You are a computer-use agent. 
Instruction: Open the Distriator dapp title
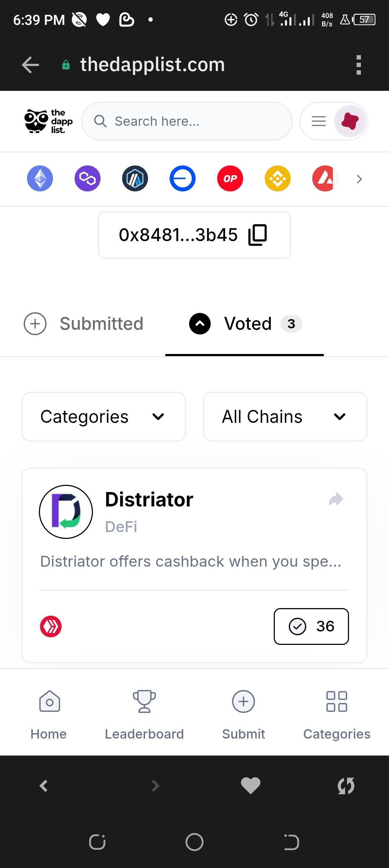pyautogui.click(x=149, y=500)
